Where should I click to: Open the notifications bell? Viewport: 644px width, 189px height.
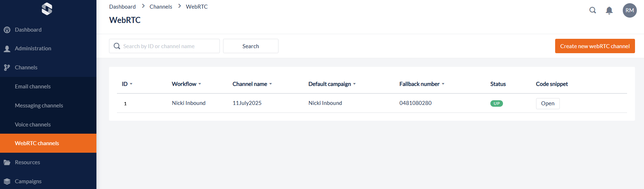pos(609,10)
